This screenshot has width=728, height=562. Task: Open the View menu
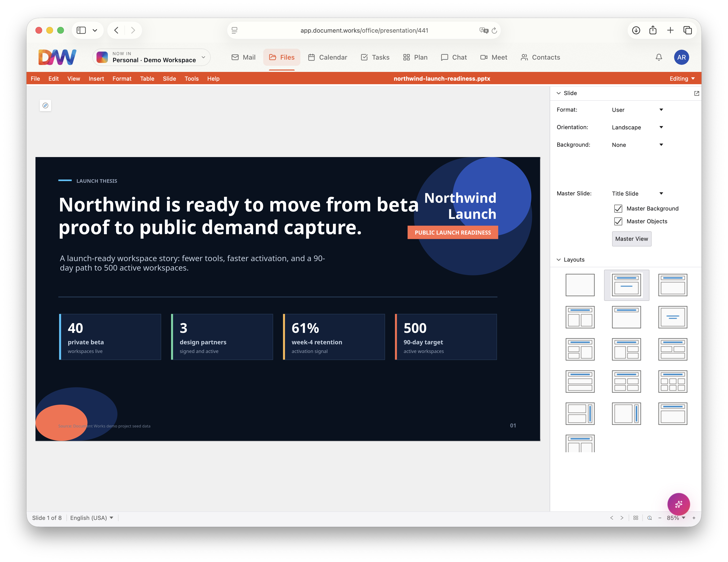74,79
